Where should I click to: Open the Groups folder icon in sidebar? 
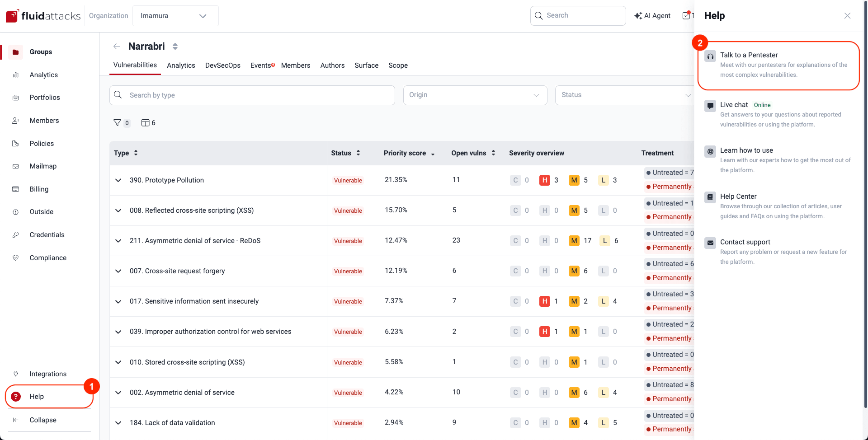(15, 52)
